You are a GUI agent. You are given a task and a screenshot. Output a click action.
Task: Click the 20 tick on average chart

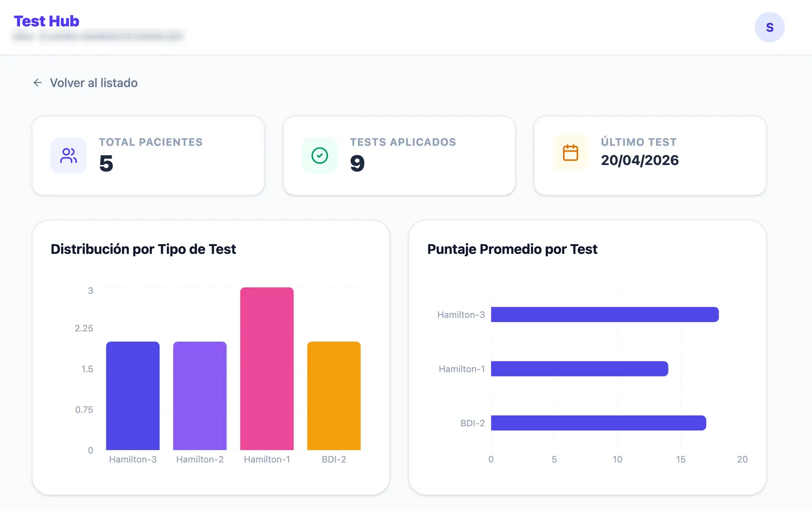pos(742,459)
